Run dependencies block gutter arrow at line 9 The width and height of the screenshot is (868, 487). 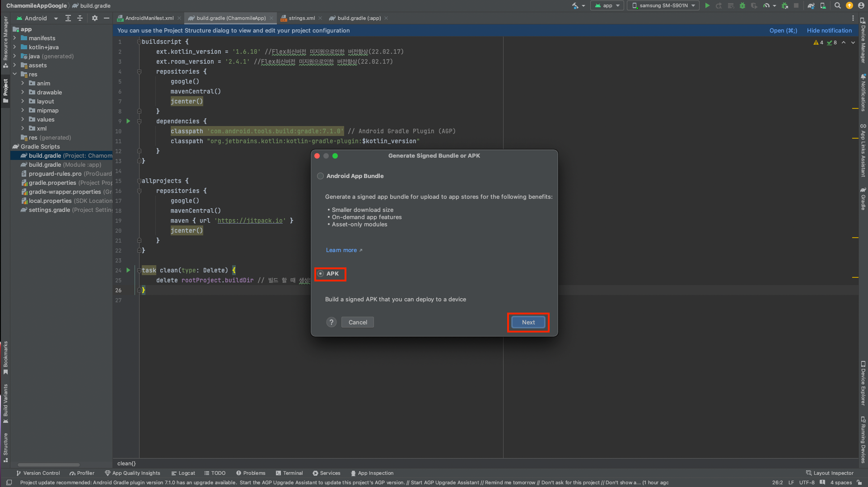[x=128, y=121]
